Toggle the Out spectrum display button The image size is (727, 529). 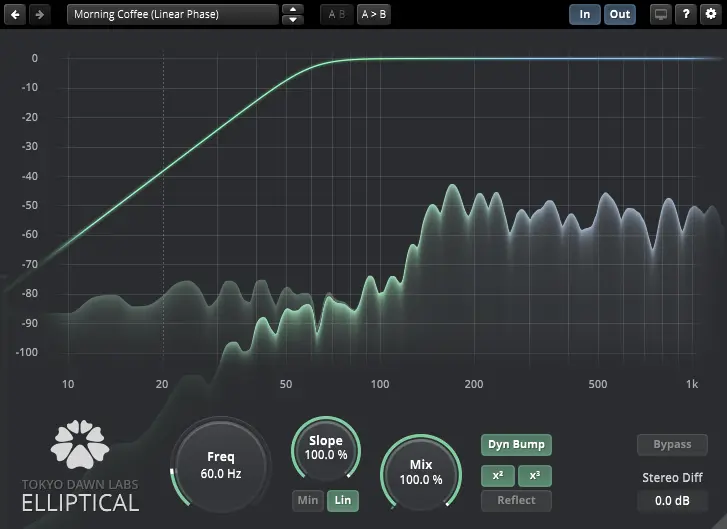click(x=620, y=14)
